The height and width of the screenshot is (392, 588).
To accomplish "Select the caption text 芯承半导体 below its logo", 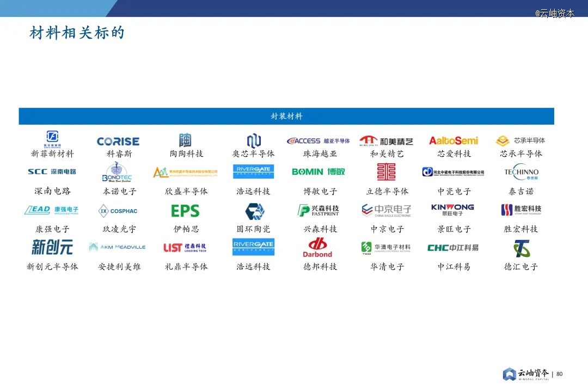I will 521,154.
